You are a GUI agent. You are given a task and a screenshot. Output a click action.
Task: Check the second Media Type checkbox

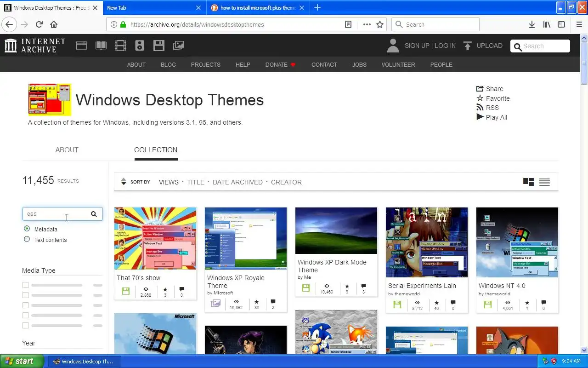click(x=25, y=295)
